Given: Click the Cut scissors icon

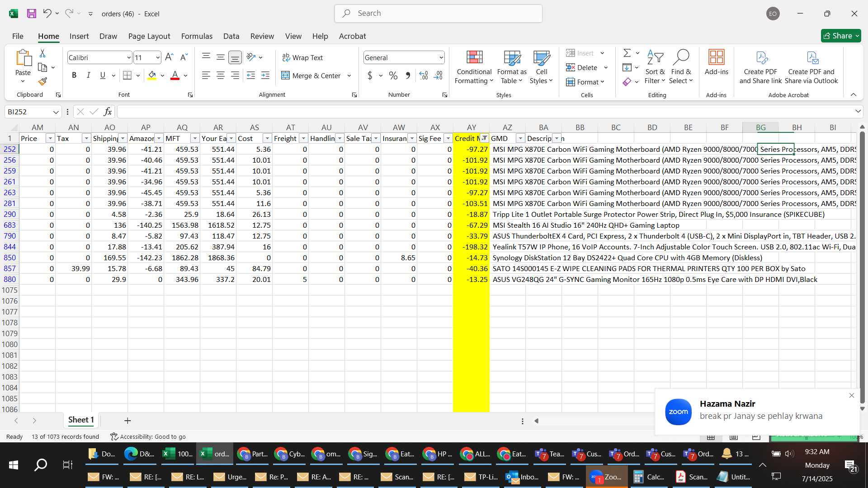Looking at the screenshot, I should (x=42, y=53).
